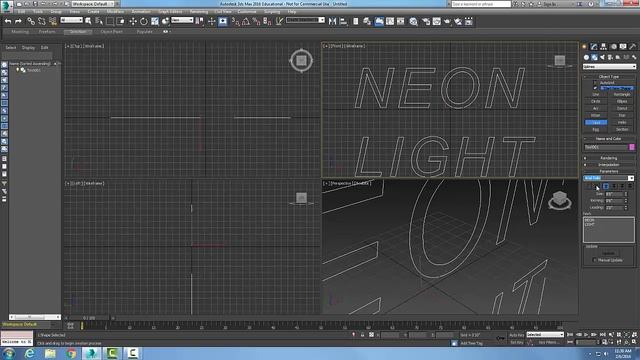Toggle the Start New Shape checkbox

tap(595, 88)
